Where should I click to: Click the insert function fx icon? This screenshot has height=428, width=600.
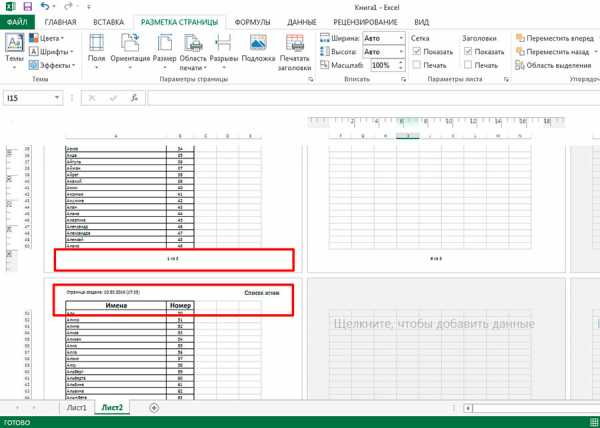134,98
